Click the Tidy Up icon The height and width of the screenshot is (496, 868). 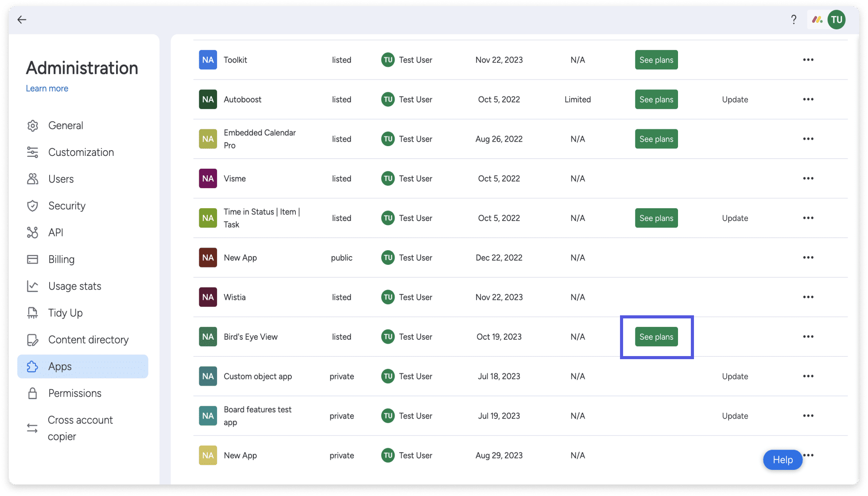pyautogui.click(x=32, y=313)
